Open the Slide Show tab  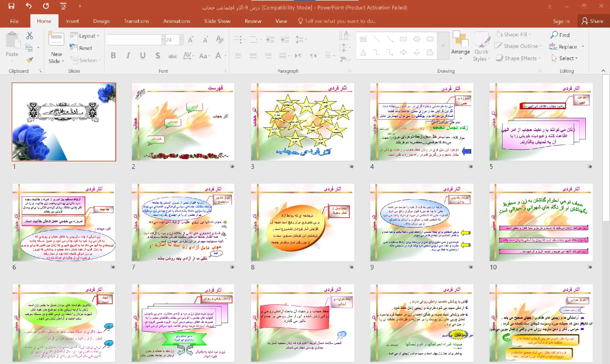pyautogui.click(x=217, y=21)
